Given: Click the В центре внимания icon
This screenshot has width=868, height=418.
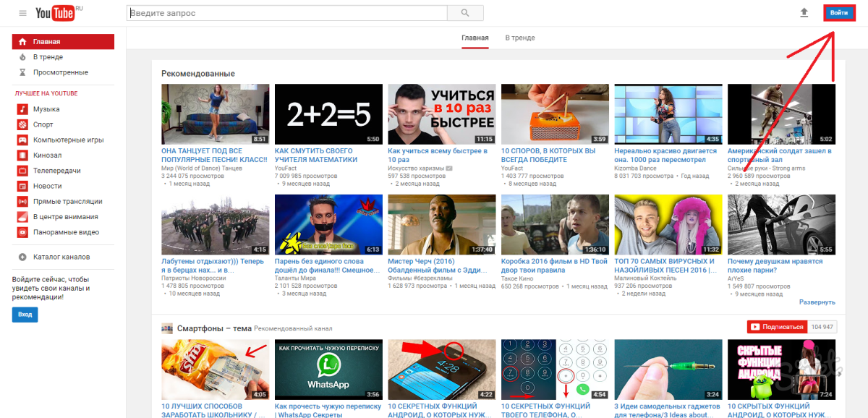Looking at the screenshot, I should click(22, 217).
